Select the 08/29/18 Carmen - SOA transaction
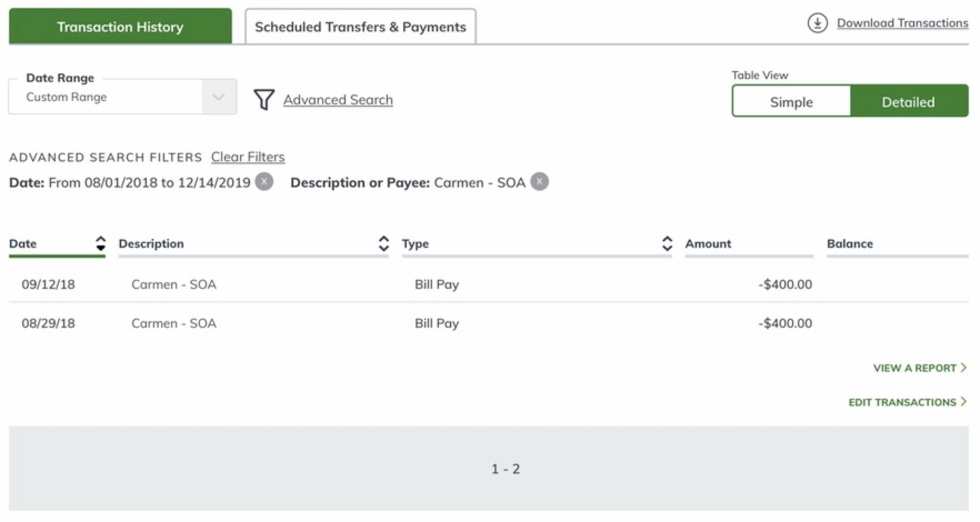This screenshot has height=522, width=980. [x=174, y=323]
